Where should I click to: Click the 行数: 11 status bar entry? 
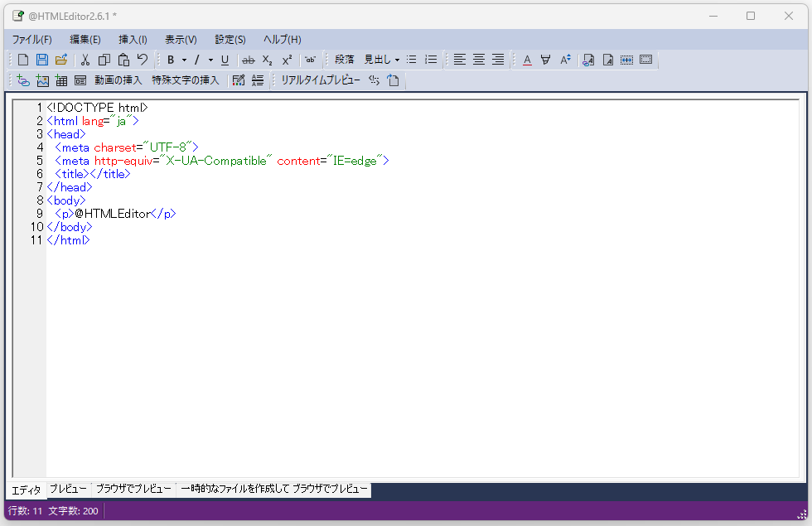(25, 512)
